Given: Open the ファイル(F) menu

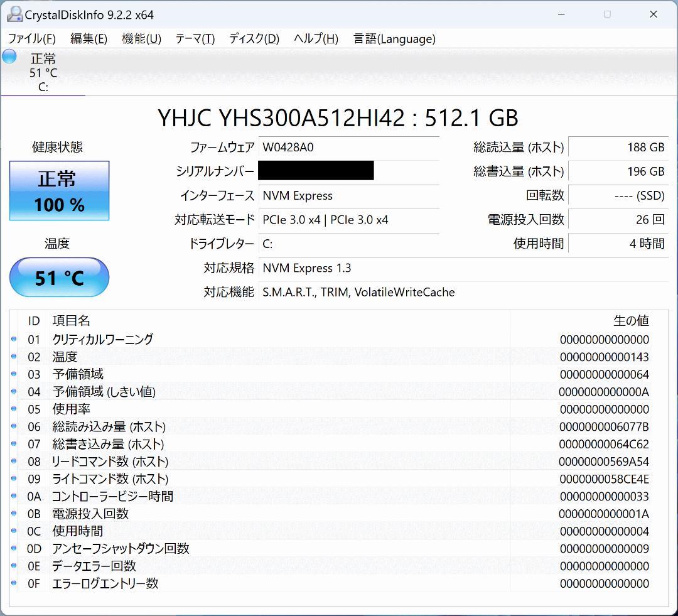Looking at the screenshot, I should [x=31, y=38].
